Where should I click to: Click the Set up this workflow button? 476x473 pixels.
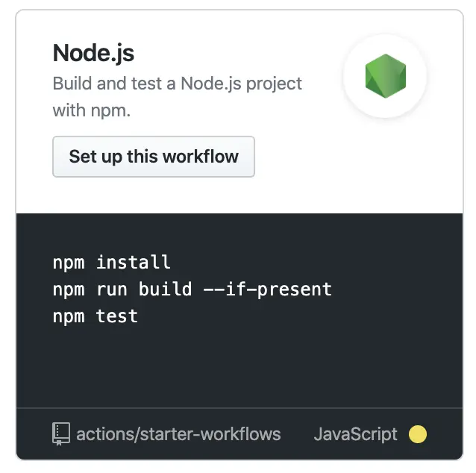[154, 157]
